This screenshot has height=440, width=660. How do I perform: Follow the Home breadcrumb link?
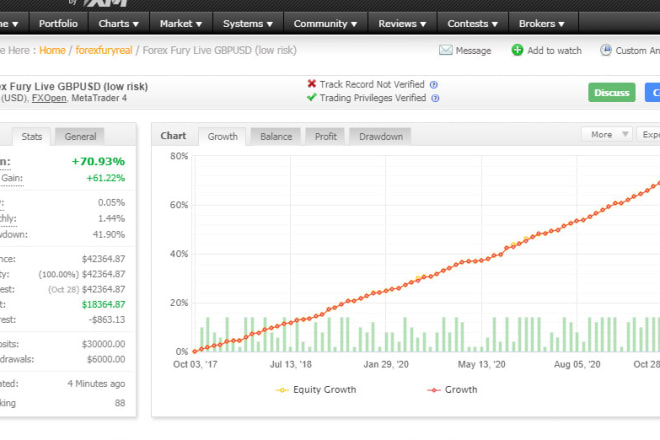(x=52, y=51)
